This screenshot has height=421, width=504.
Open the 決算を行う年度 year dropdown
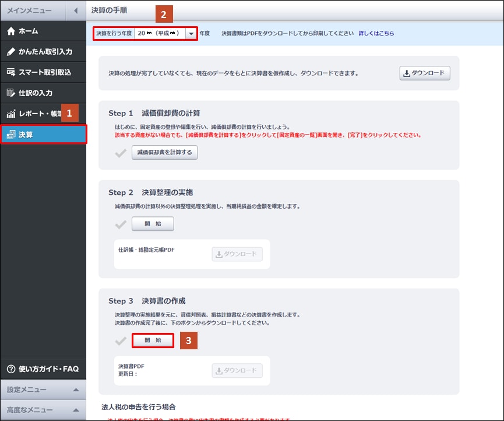(191, 34)
